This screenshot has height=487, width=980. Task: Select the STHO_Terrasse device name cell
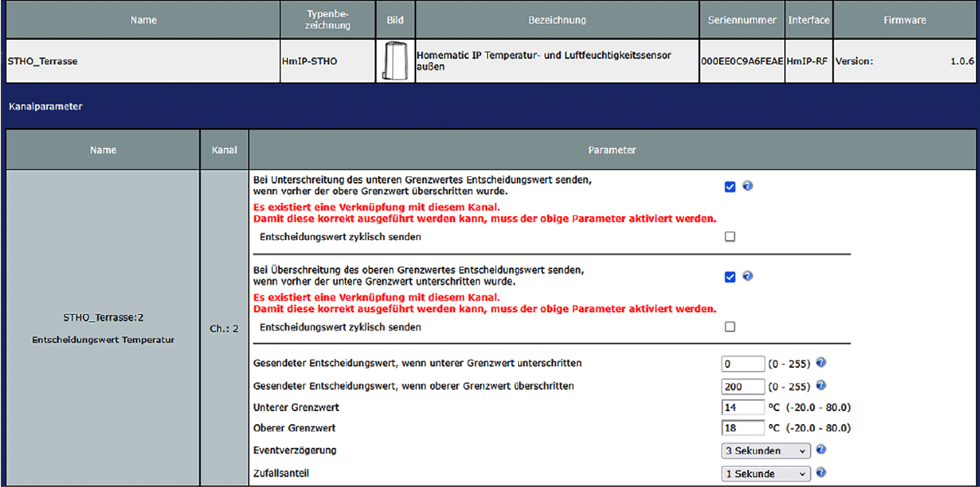142,61
